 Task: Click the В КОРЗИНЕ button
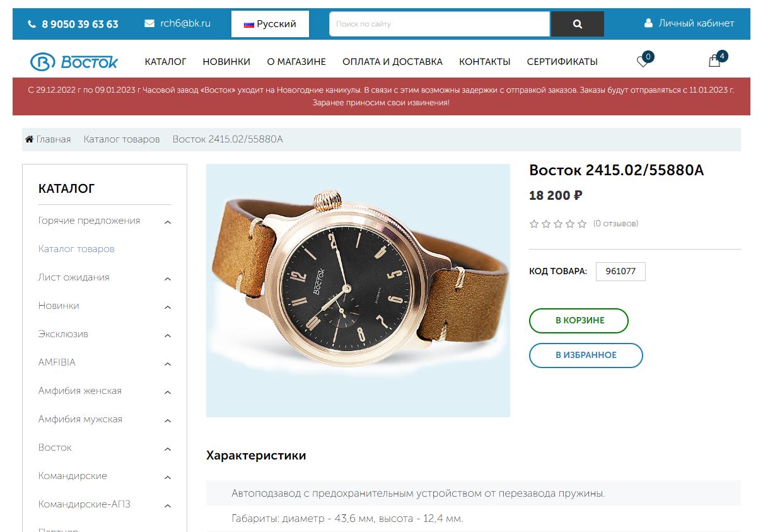point(579,320)
